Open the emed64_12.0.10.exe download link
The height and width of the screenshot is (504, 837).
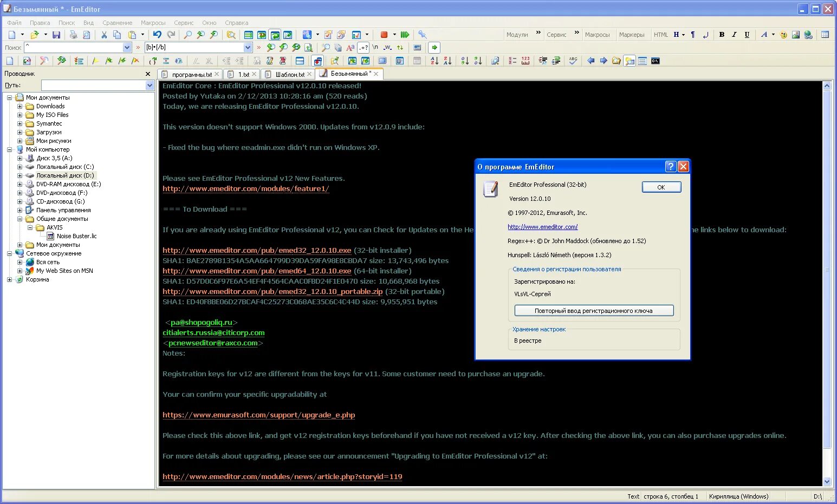click(257, 271)
